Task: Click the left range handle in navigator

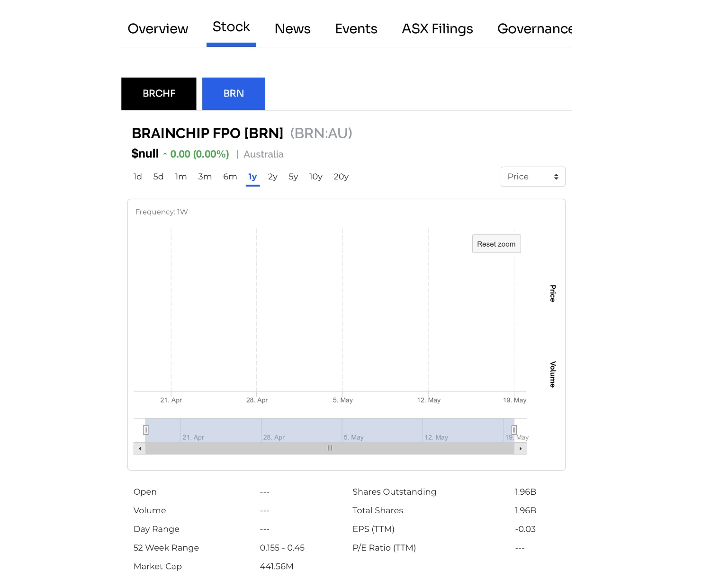Action: (146, 430)
